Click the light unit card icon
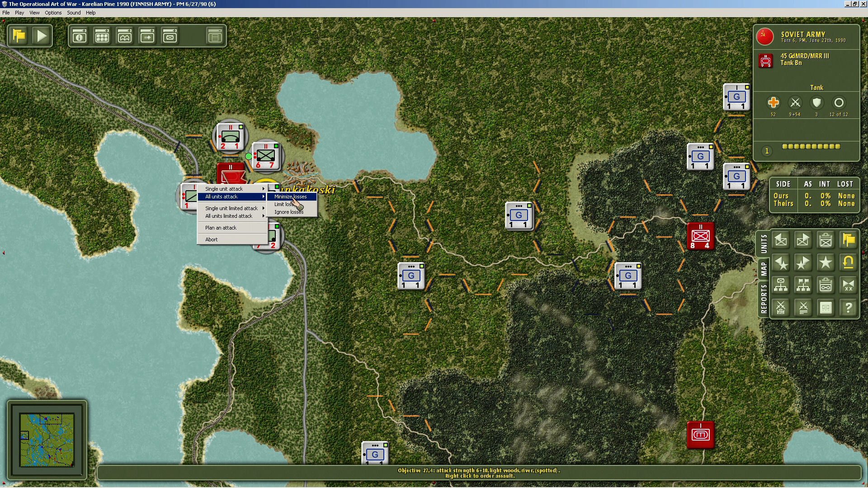Viewport: 868px width, 488px height. click(826, 308)
